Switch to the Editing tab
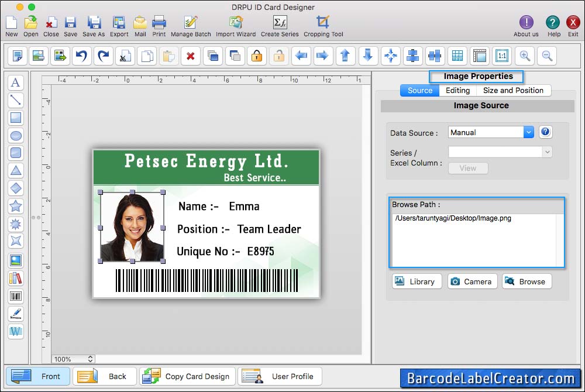The height and width of the screenshot is (392, 585). (458, 90)
